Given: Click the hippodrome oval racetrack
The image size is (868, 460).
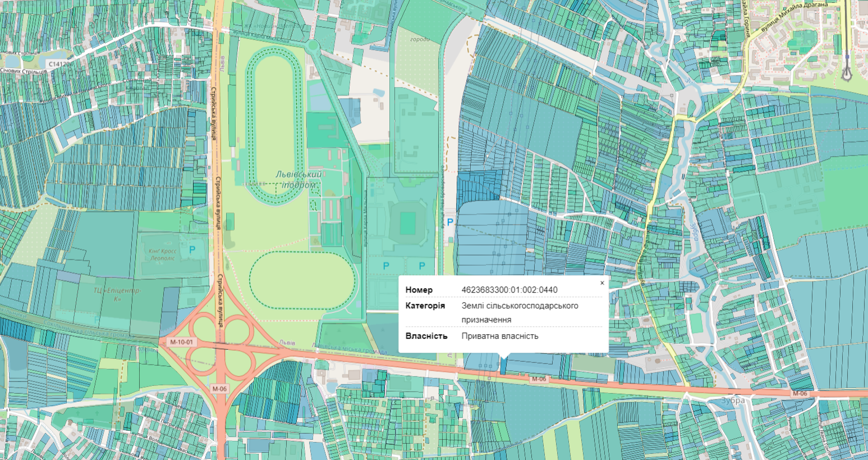Looking at the screenshot, I should (x=276, y=125).
